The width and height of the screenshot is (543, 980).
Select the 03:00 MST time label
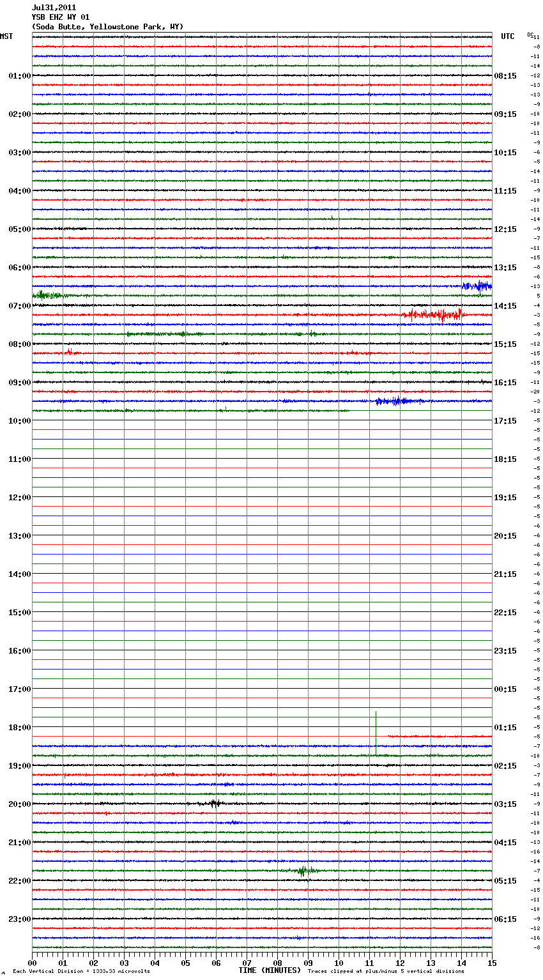[20, 153]
